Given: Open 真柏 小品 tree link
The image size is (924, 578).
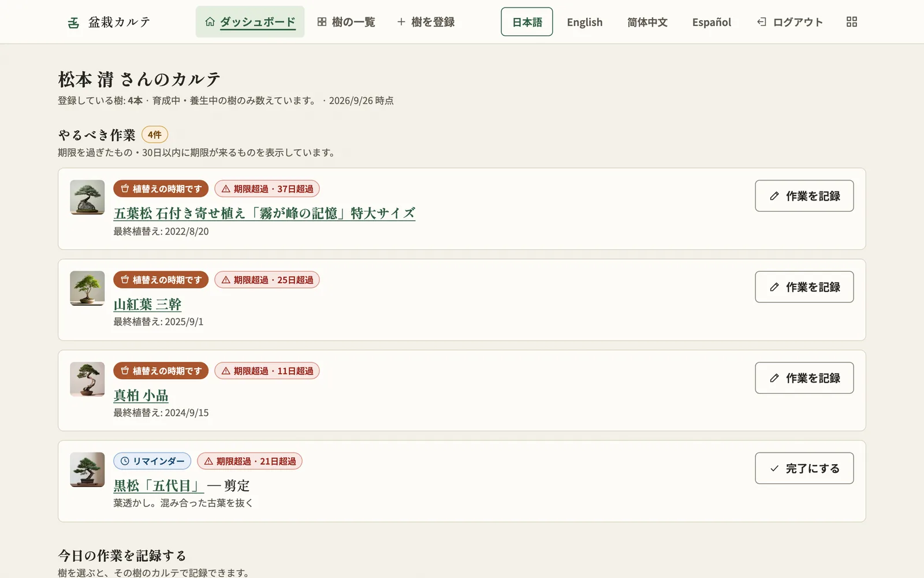Looking at the screenshot, I should [141, 395].
